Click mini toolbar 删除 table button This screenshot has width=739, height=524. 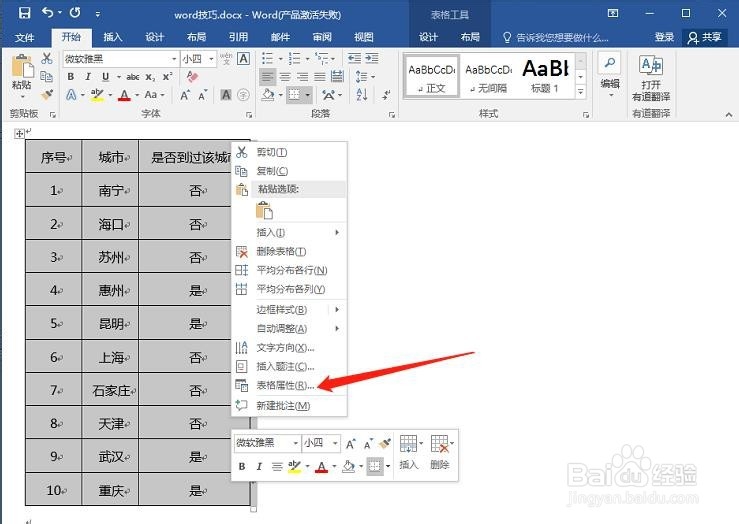441,452
